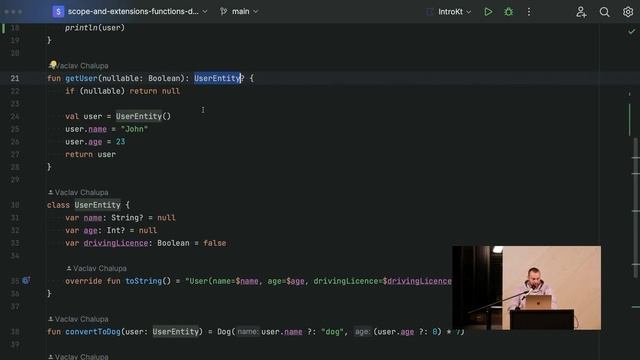Run the IntroKt configuration

click(x=488, y=12)
